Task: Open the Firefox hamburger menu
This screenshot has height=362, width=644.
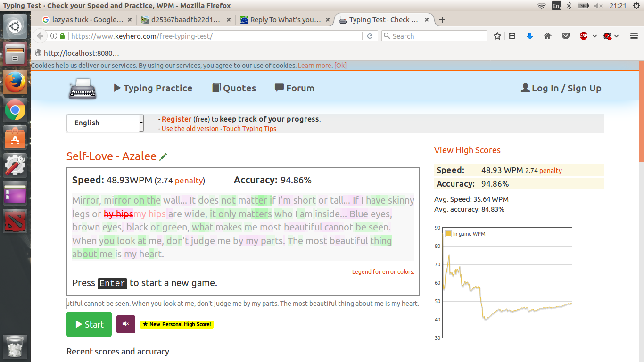Action: tap(634, 36)
